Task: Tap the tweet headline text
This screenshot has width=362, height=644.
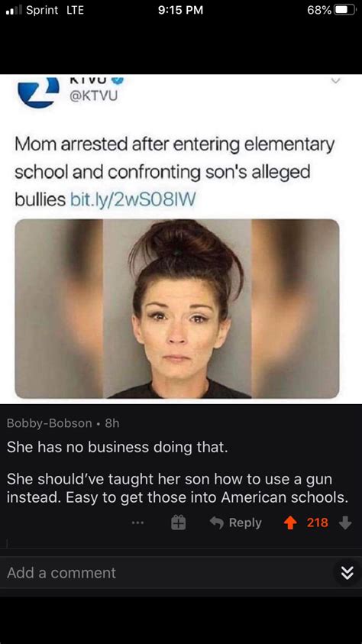Action: point(174,173)
